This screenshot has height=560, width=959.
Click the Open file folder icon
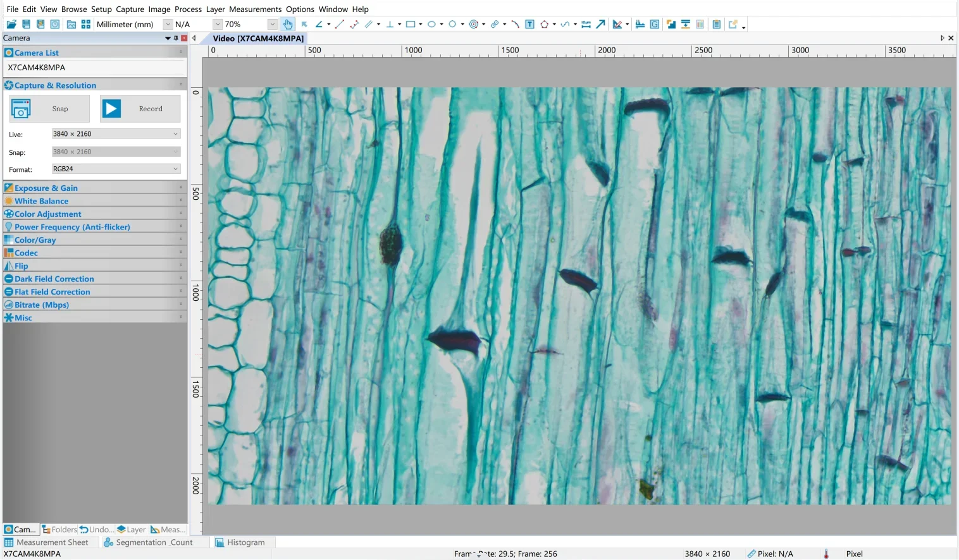(11, 25)
